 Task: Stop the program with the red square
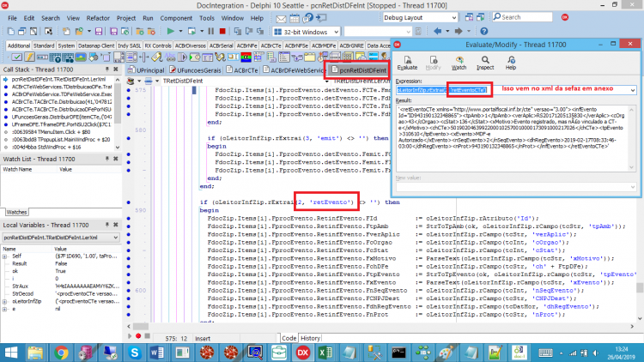(222, 31)
